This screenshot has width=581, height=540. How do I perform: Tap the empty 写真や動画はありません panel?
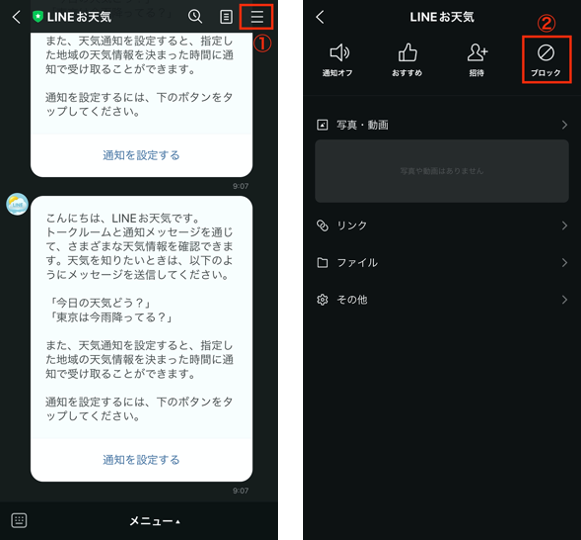[x=442, y=171]
